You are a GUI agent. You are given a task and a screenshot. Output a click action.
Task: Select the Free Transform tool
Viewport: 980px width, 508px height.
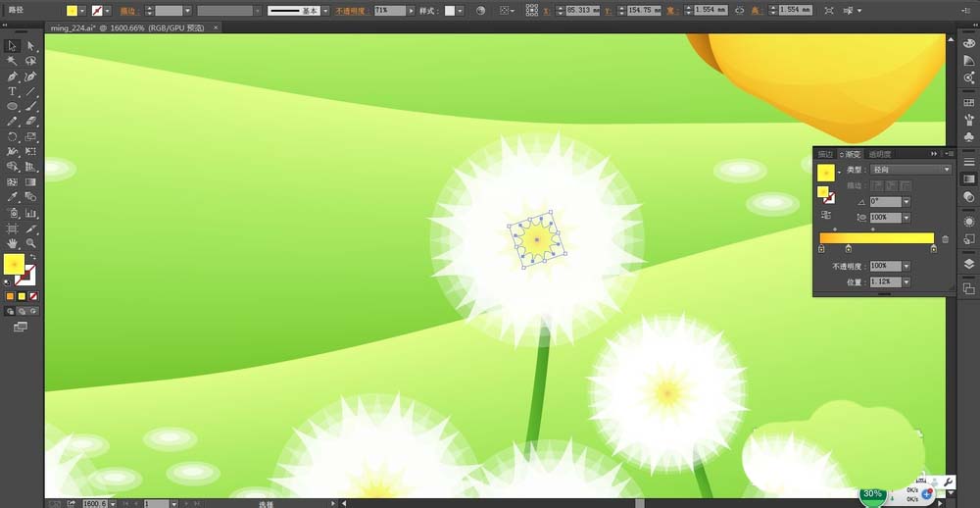click(30, 151)
